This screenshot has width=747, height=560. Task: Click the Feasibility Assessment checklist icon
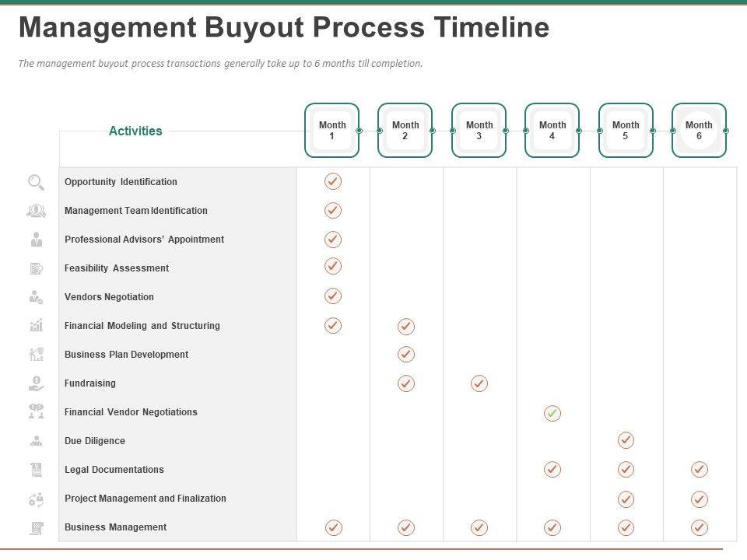click(x=36, y=268)
